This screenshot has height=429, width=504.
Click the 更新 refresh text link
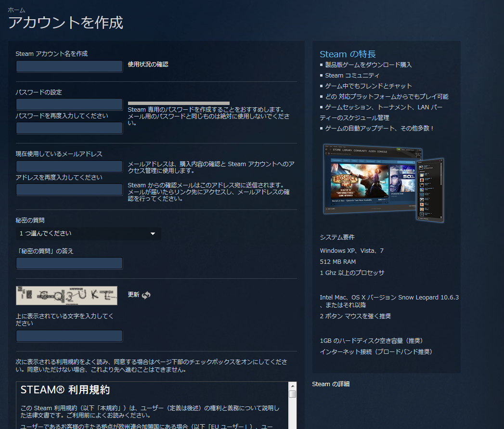pos(133,295)
